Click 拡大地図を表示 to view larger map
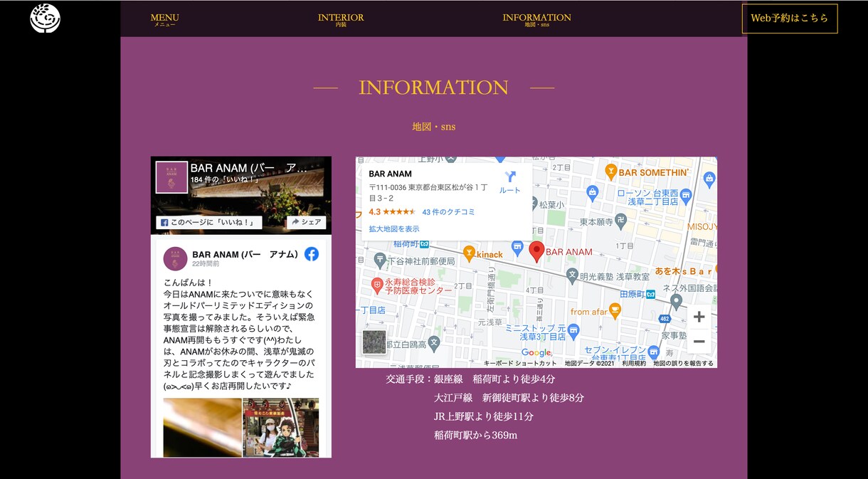Viewport: 868px width, 479px height. point(394,229)
